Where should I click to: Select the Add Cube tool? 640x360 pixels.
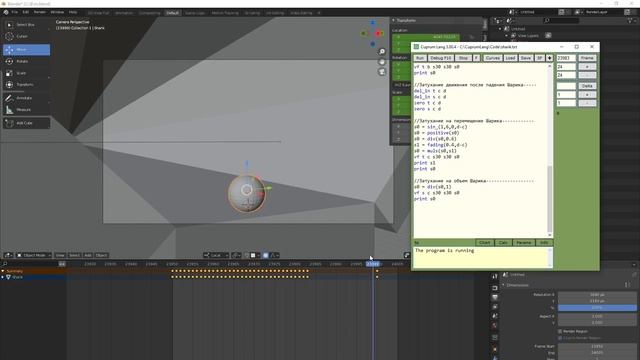(x=26, y=123)
